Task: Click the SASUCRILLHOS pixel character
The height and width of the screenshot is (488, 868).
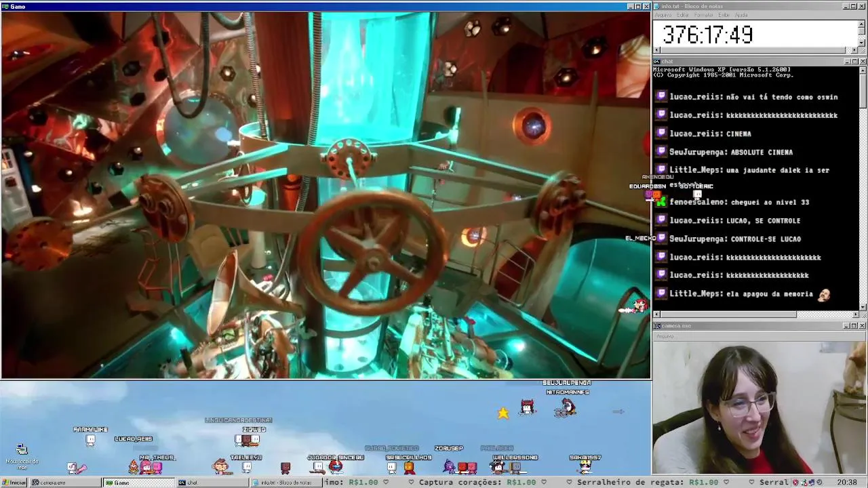Action: (x=409, y=466)
